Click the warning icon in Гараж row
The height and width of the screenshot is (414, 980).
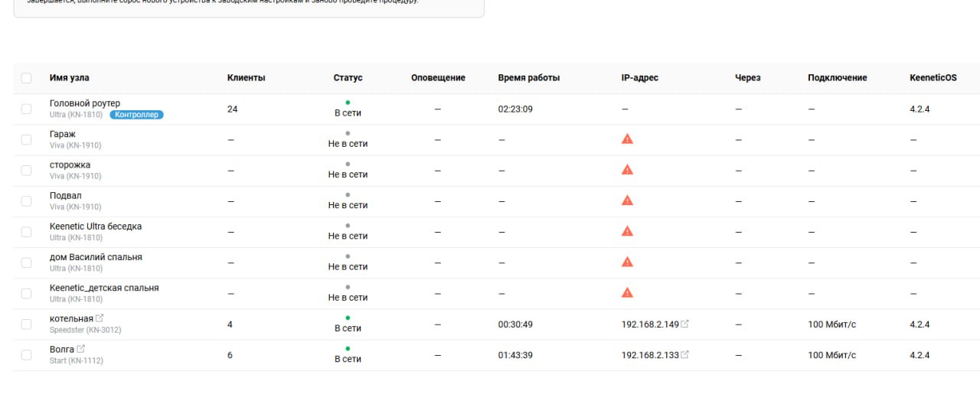tap(627, 139)
